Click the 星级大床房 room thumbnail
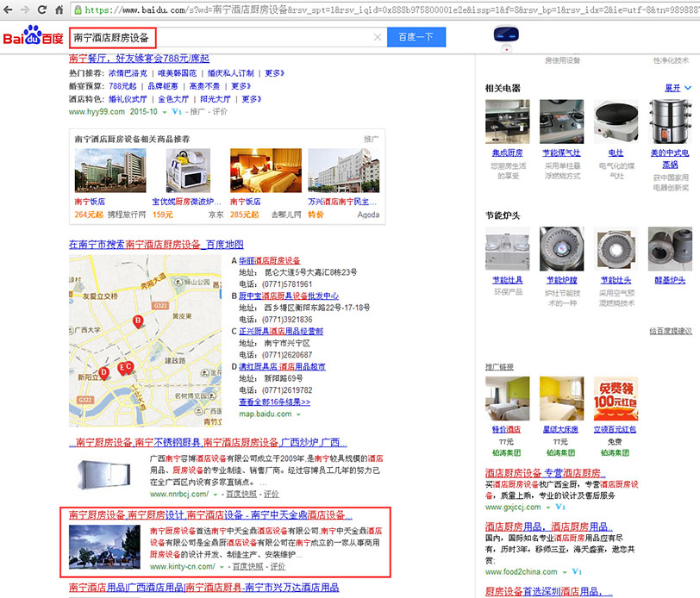The height and width of the screenshot is (598, 700). pos(561,398)
